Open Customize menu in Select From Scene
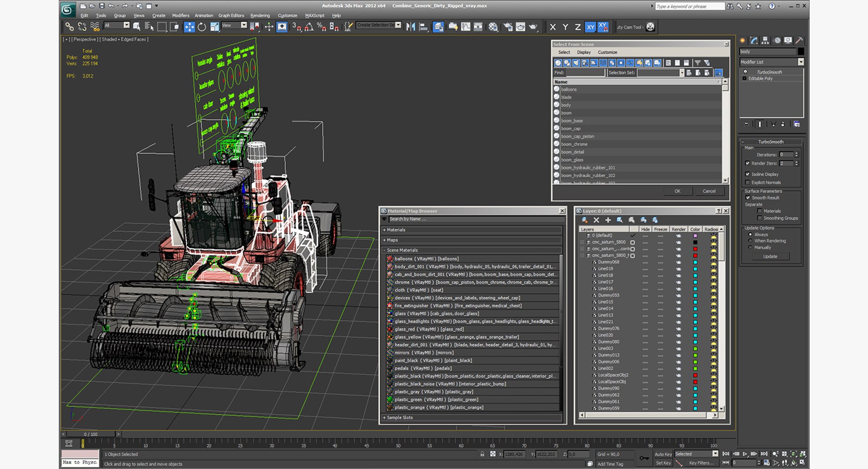 click(x=607, y=52)
